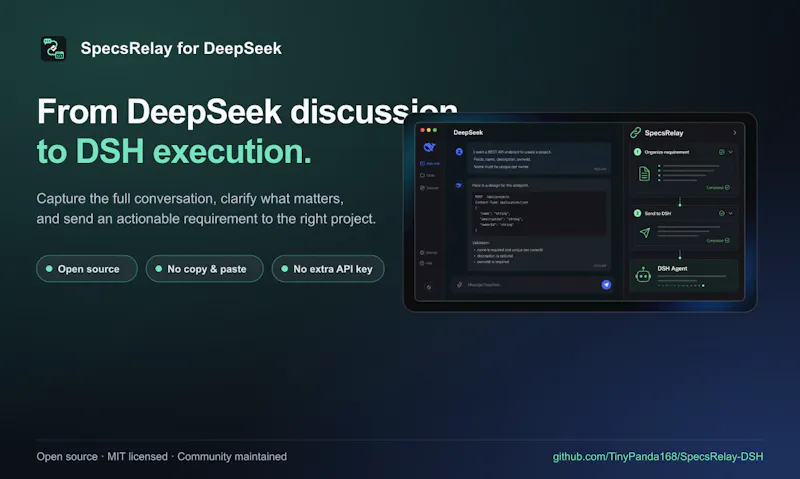Screen dimensions: 800x479
Task: Expand the Send to DSH chevron
Action: coord(731,213)
